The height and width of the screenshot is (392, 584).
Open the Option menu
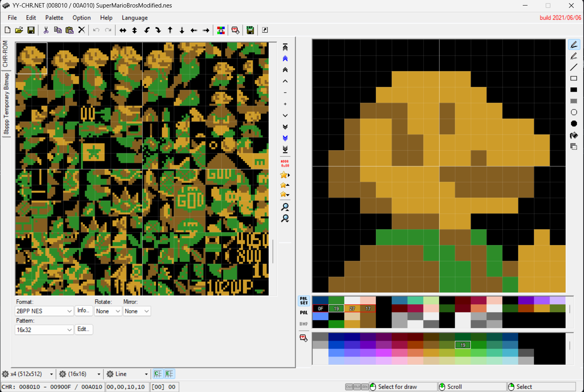pyautogui.click(x=81, y=18)
